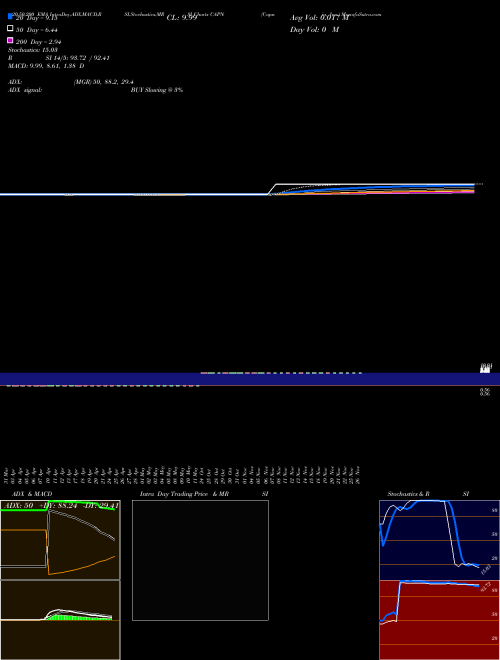500x660 pixels.
Task: Select the MACD: 9.99, 8.61, 1.38 line
Action: click(46, 66)
